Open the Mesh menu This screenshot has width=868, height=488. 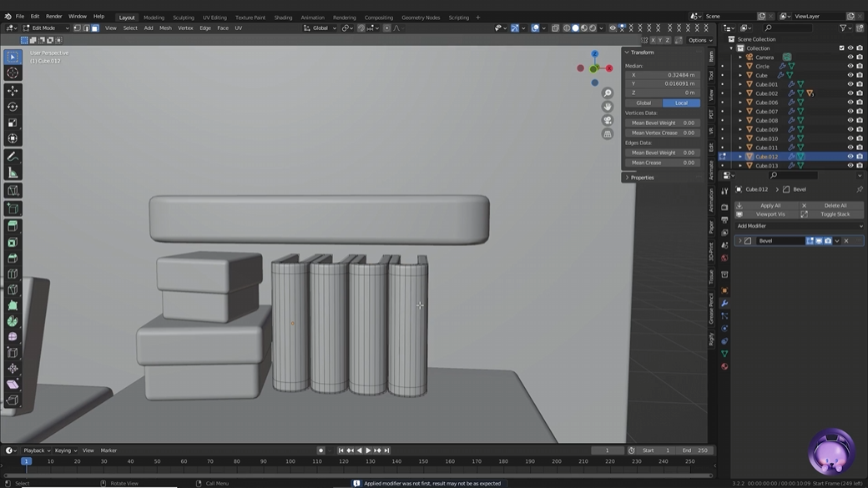[x=165, y=28]
